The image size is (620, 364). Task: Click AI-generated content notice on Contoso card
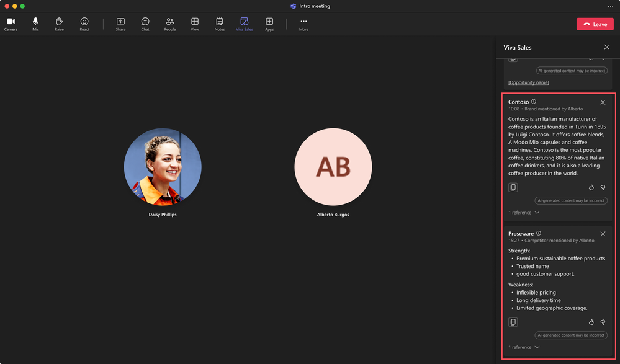(x=571, y=200)
